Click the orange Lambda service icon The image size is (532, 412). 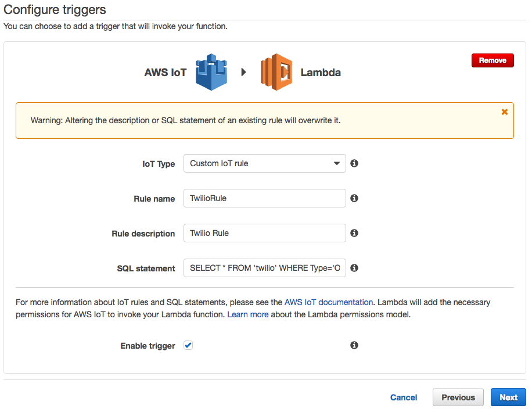point(276,72)
